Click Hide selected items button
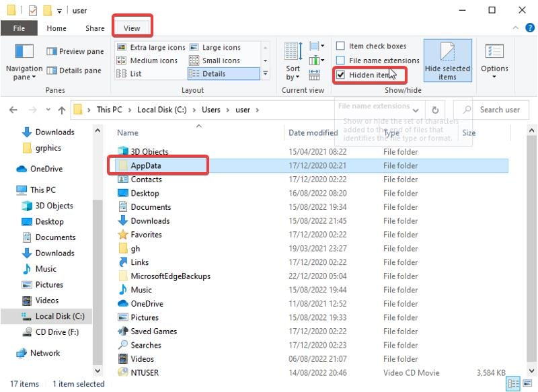Screen dimensions: 538x392 click(447, 61)
